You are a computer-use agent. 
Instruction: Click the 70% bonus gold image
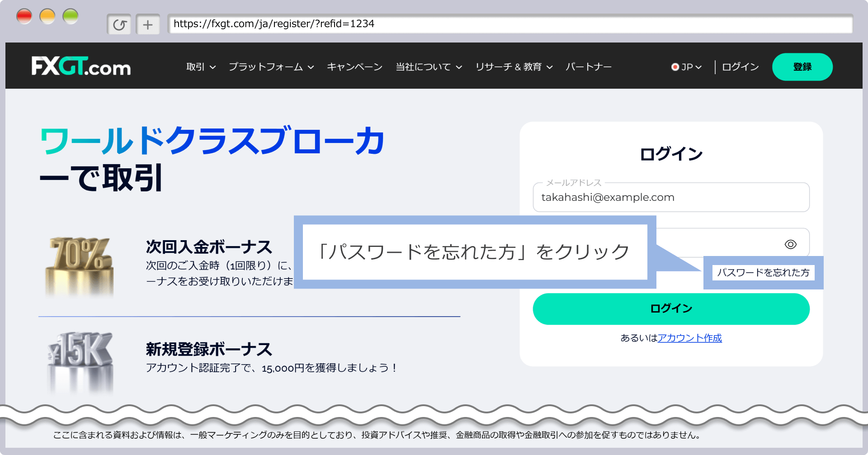point(79,266)
